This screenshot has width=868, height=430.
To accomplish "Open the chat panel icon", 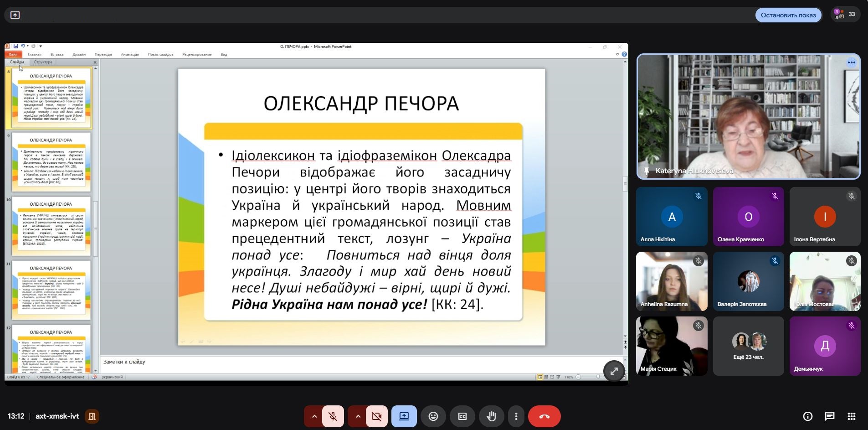I will coord(830,415).
